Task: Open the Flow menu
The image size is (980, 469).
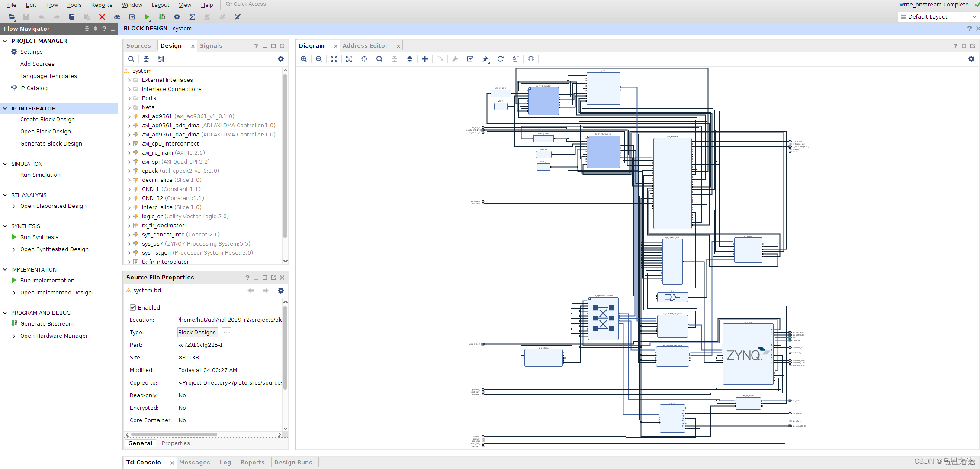Action: (x=52, y=5)
